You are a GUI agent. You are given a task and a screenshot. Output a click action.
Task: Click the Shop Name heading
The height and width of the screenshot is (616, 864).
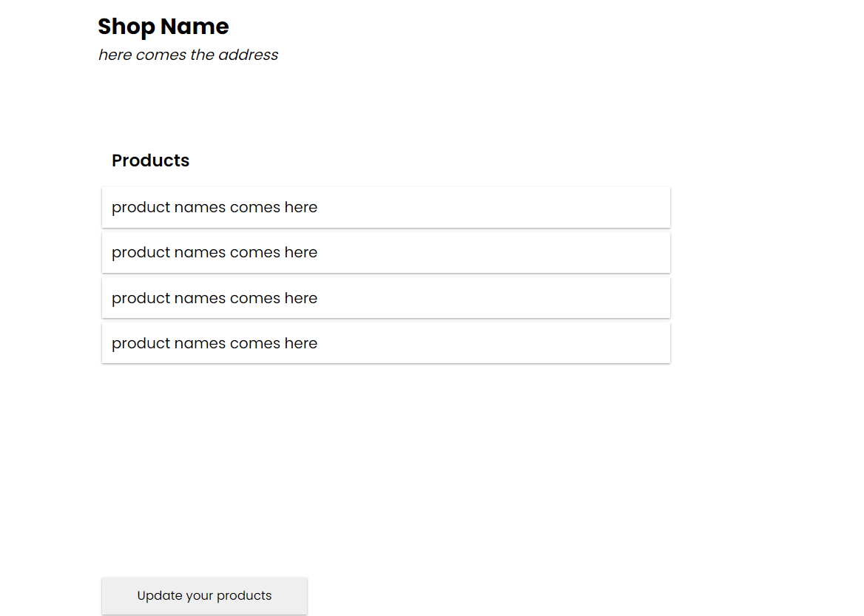tap(163, 27)
